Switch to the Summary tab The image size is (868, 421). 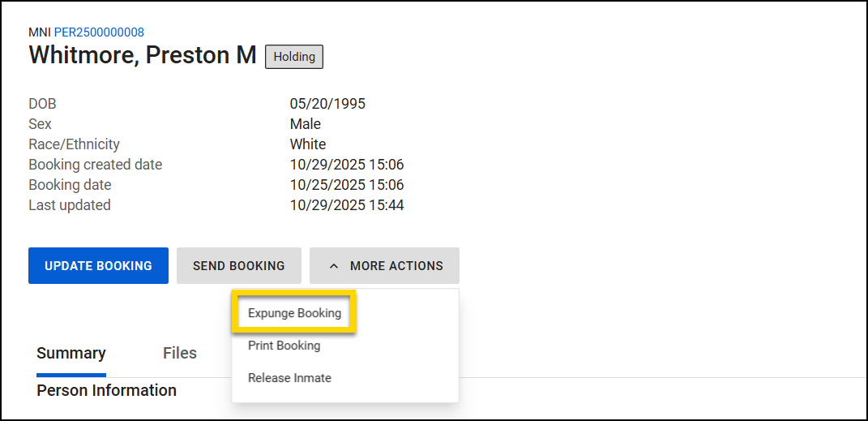coord(71,354)
